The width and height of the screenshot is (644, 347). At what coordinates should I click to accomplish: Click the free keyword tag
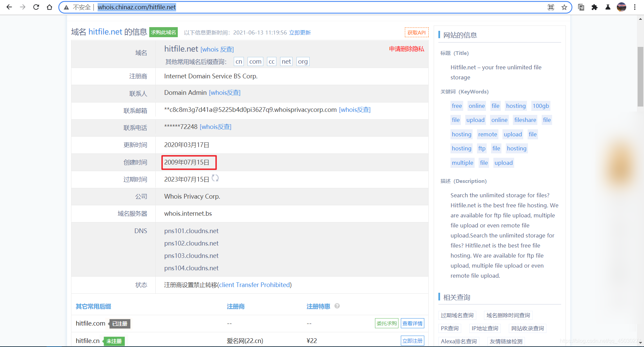click(457, 106)
